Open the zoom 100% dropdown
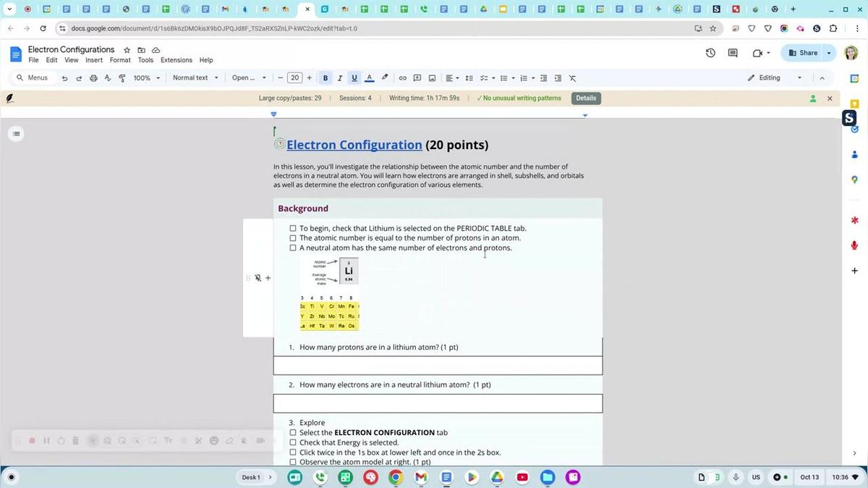 (x=147, y=78)
